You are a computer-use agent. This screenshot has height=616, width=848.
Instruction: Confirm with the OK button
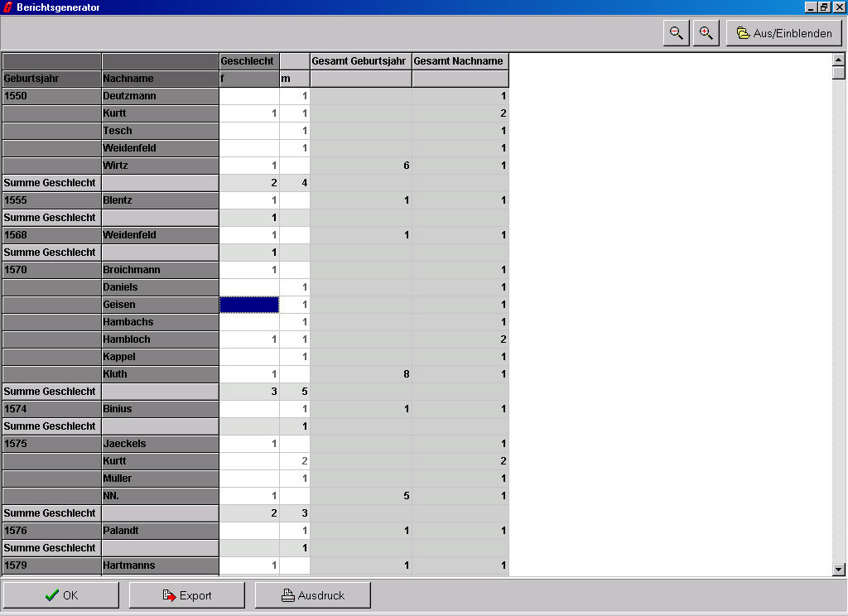coord(61,595)
